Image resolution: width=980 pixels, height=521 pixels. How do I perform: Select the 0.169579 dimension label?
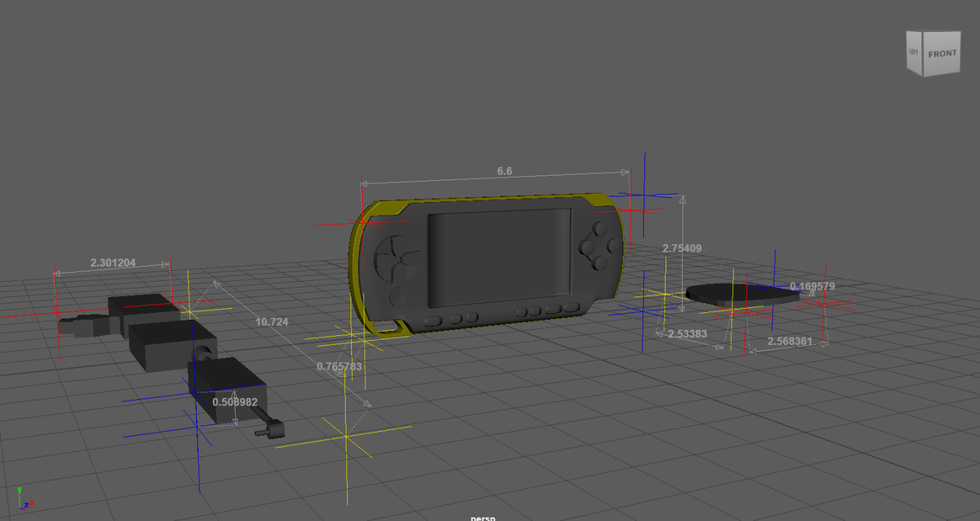point(813,286)
